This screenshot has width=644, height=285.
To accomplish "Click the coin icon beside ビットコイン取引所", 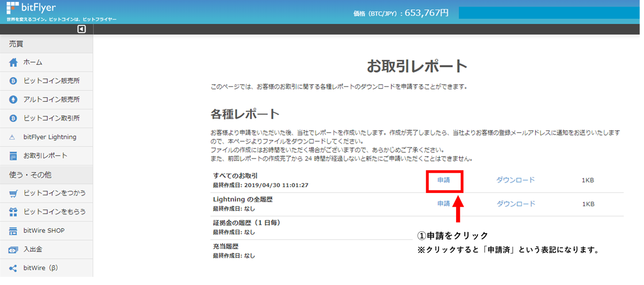I will (x=13, y=119).
